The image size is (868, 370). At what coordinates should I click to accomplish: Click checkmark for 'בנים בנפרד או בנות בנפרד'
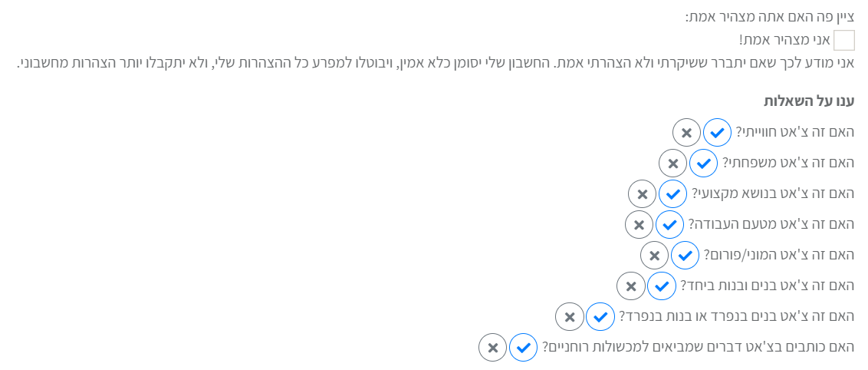(x=600, y=316)
